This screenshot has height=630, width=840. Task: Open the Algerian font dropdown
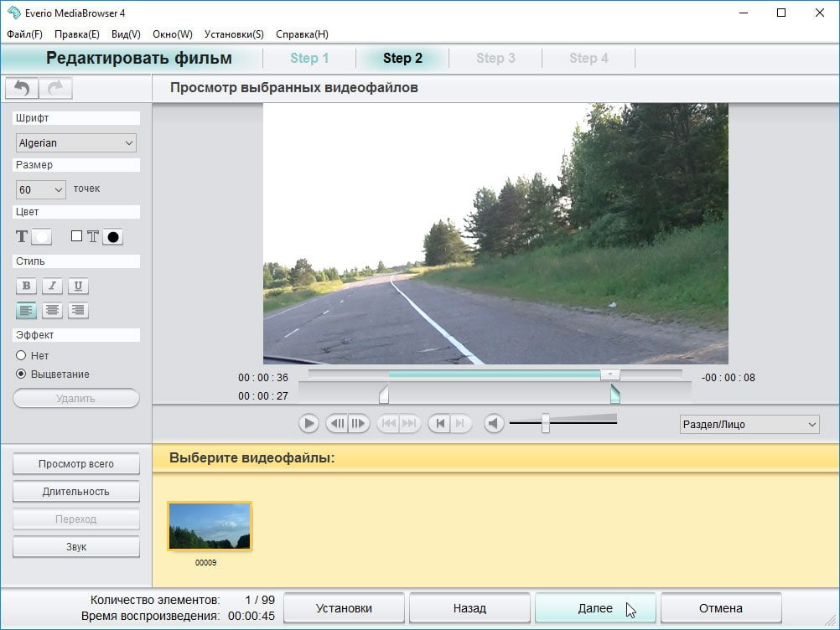[x=76, y=143]
